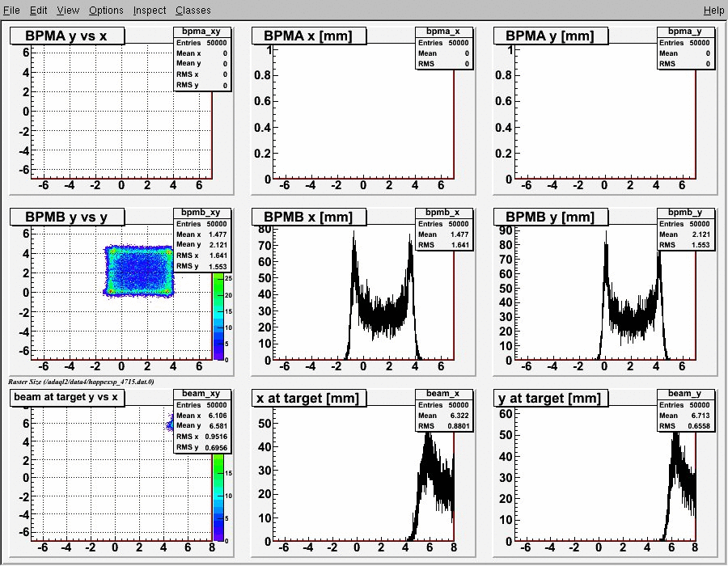728x566 pixels.
Task: Click 'Mean 2.121' in bpmb_y stats
Action: point(686,234)
